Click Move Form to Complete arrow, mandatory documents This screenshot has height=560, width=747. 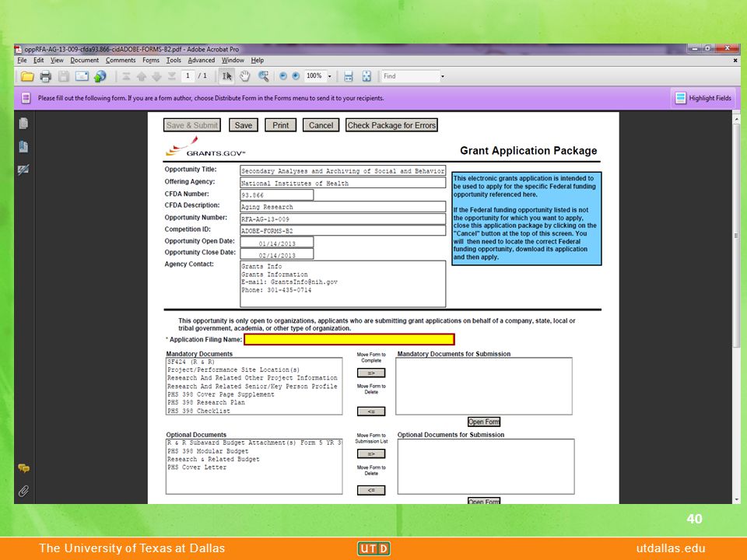371,373
